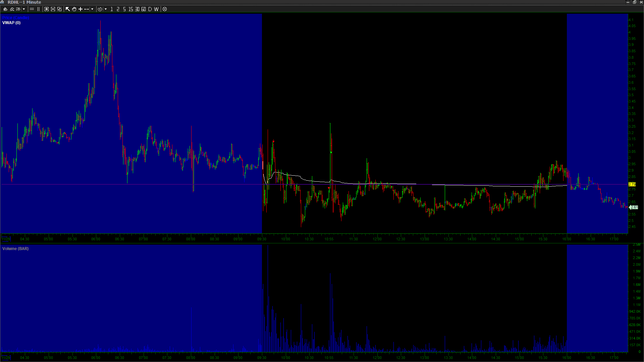This screenshot has width=644, height=362.
Task: Toggle vertical grid lines button
Action: [38, 9]
